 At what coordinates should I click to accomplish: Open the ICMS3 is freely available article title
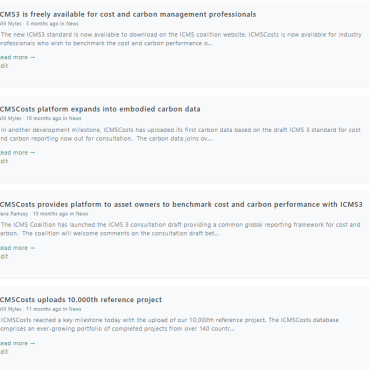coord(128,14)
